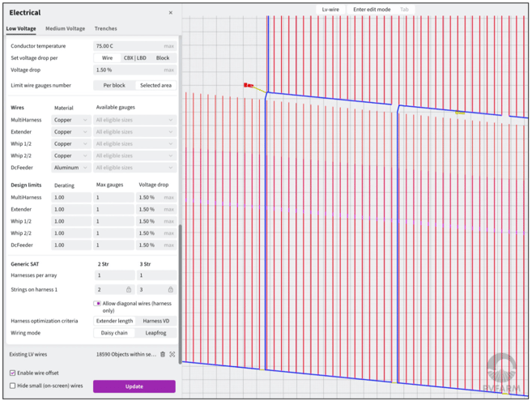Edit Extender voltage drop limit
This screenshot has height=401, width=532.
(156, 209)
